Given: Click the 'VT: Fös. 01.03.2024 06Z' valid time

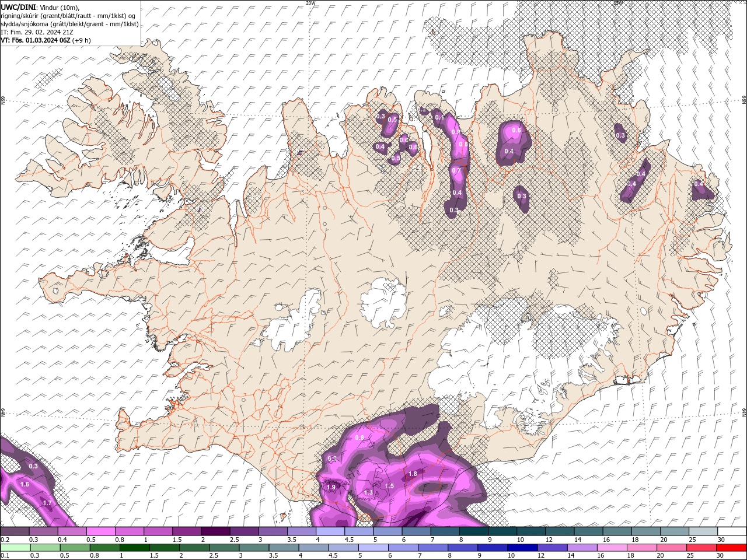Looking at the screenshot, I should pos(34,40).
